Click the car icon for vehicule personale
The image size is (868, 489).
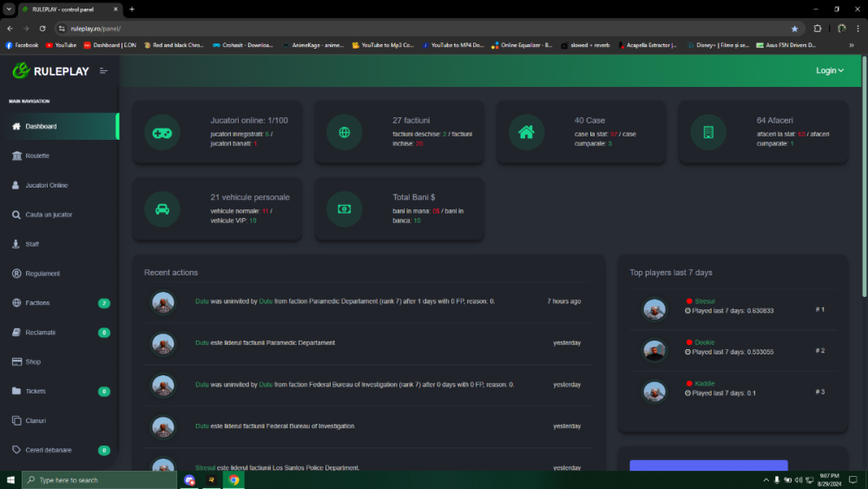[161, 209]
